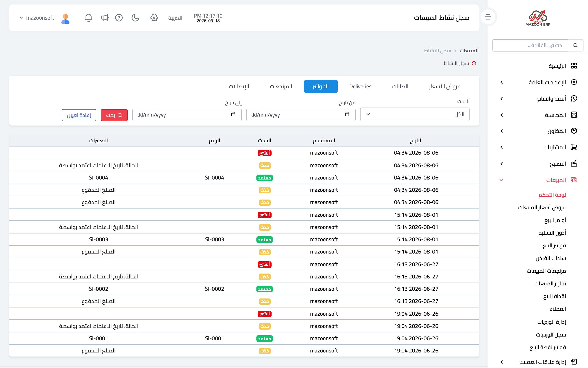This screenshot has width=588, height=368.
Task: Open إدارة الورديات menu item
Action: 551,322
